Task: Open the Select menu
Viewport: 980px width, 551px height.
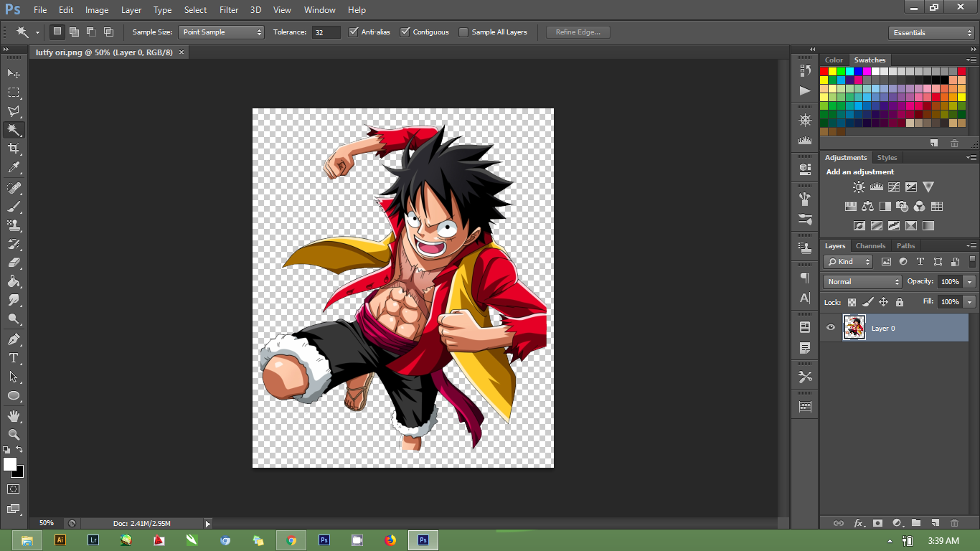Action: point(195,10)
